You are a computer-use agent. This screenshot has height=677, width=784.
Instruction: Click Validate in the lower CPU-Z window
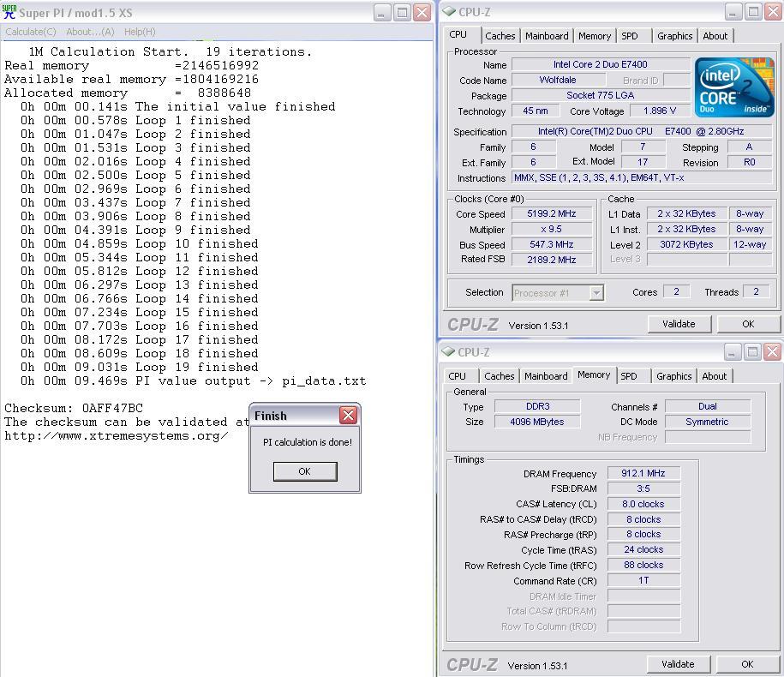pyautogui.click(x=678, y=664)
